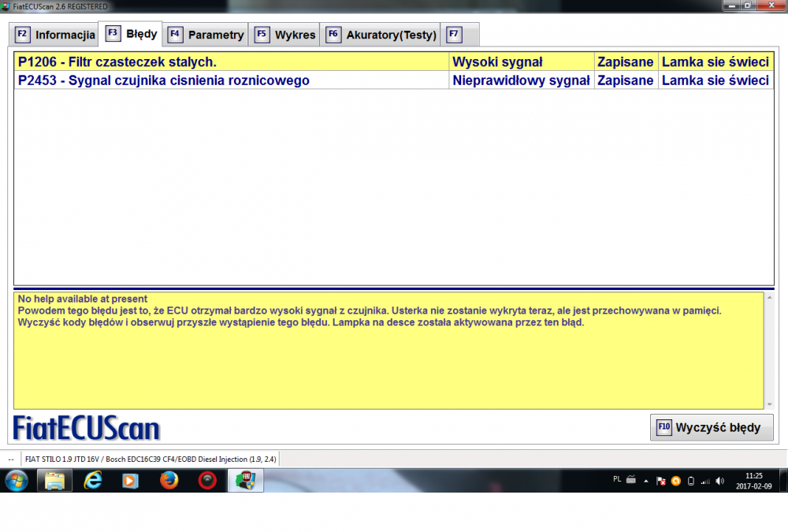Click the help text scrollbar up arrow
The width and height of the screenshot is (788, 532).
[x=769, y=298]
